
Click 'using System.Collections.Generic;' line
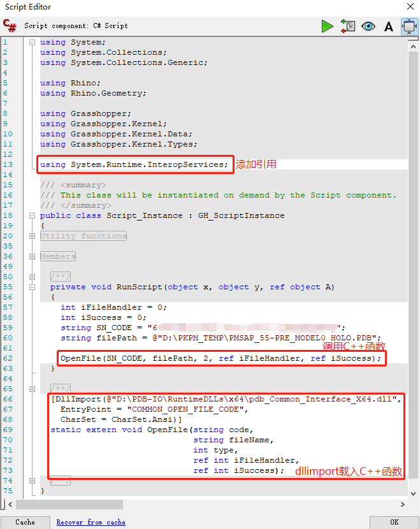pyautogui.click(x=124, y=62)
